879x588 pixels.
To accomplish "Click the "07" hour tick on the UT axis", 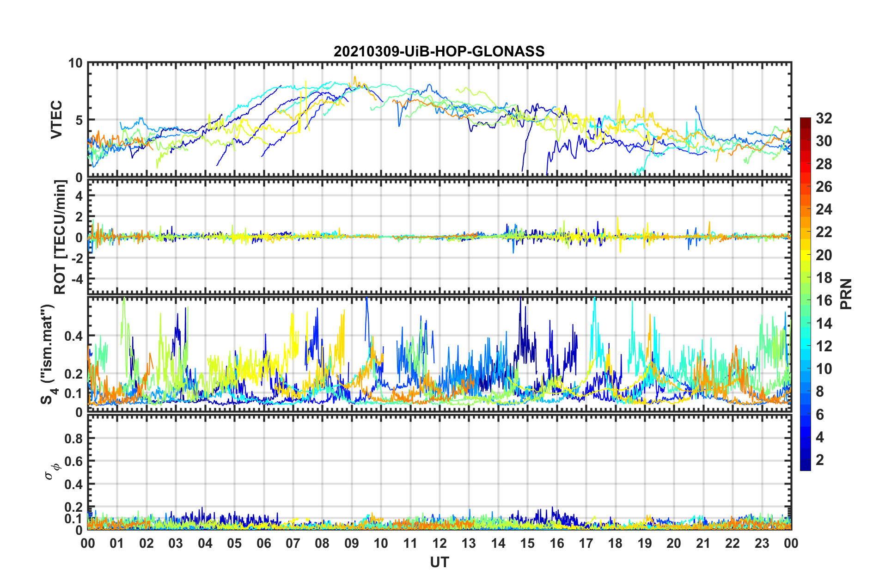I will coord(293,544).
